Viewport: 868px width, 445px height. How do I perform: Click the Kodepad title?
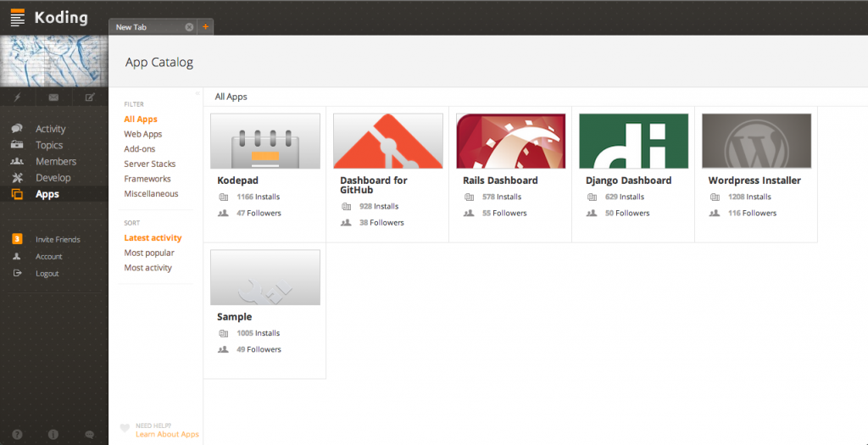(x=237, y=181)
